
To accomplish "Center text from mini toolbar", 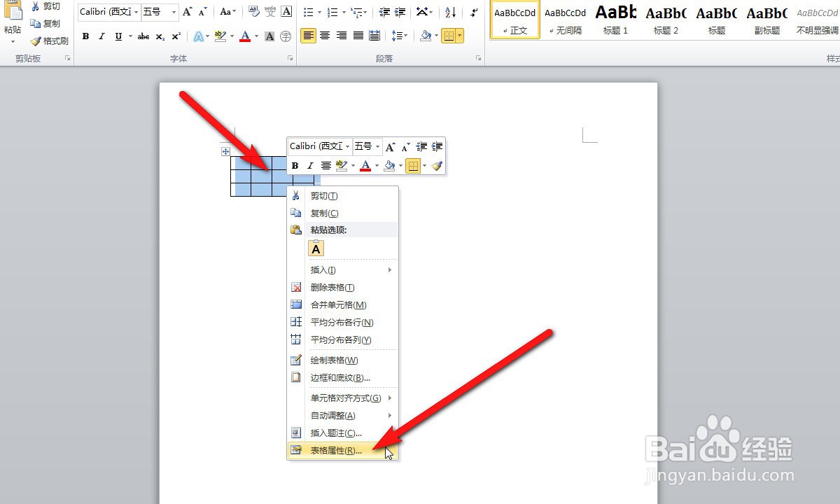I will pos(326,166).
